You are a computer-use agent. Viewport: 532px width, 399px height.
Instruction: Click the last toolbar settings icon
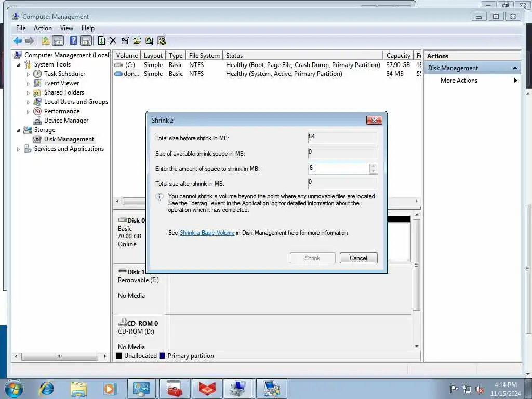tap(162, 41)
